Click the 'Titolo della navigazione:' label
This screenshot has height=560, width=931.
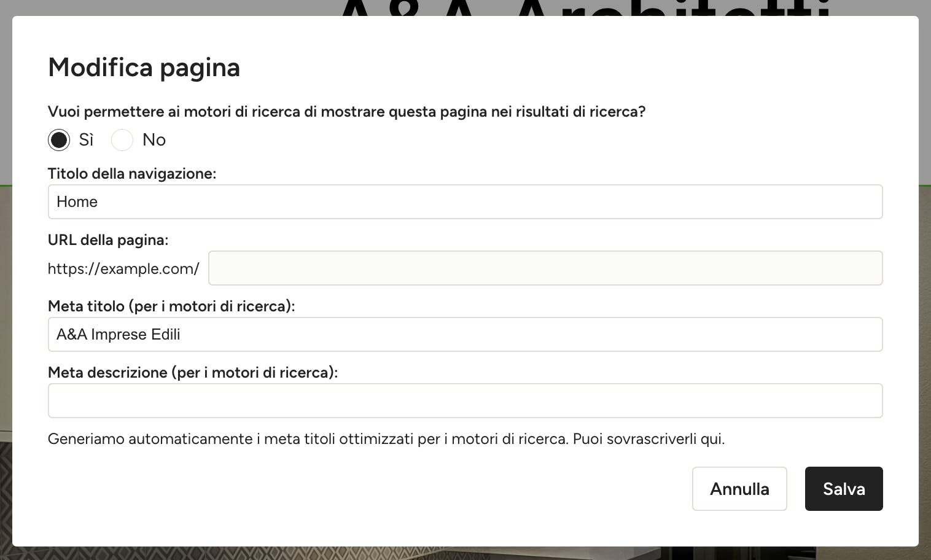pyautogui.click(x=132, y=174)
